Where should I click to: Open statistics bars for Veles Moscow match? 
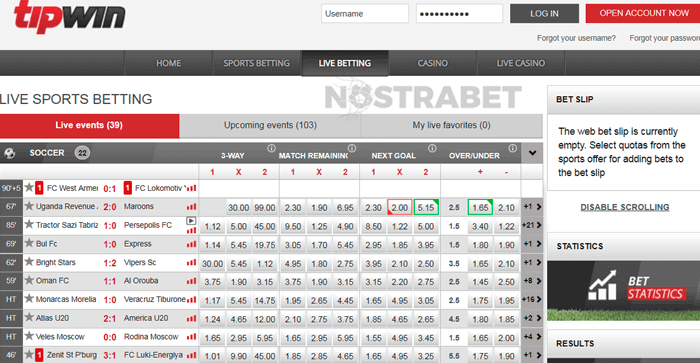[192, 337]
